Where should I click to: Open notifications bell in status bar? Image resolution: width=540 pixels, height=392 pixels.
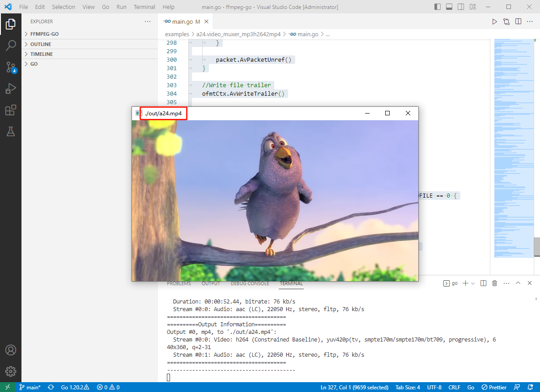pyautogui.click(x=531, y=387)
